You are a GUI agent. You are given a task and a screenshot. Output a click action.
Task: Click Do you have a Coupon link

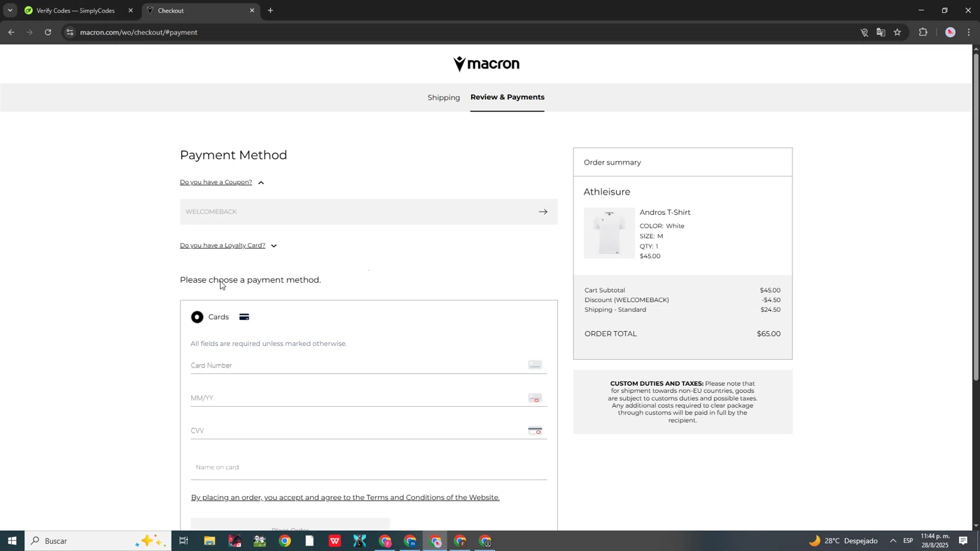click(x=216, y=182)
